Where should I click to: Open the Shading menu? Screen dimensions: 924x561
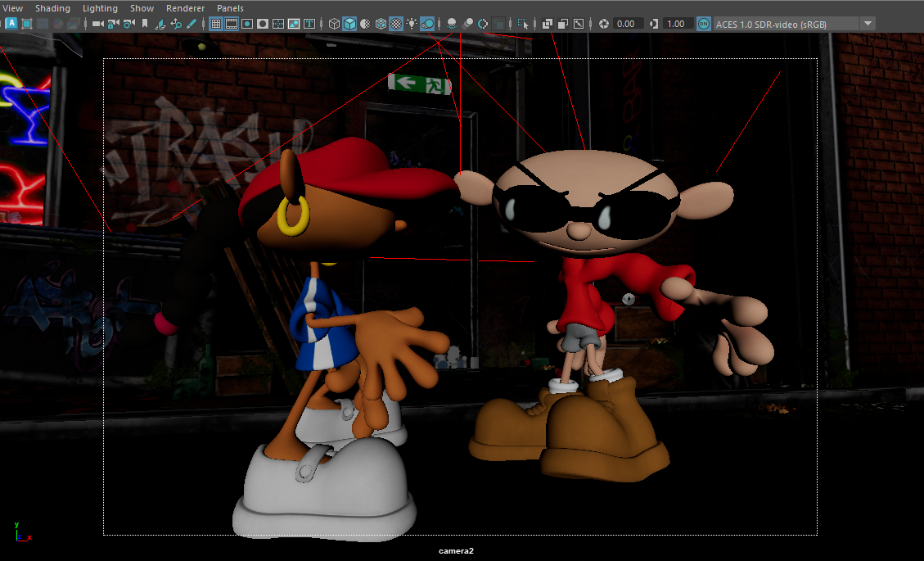click(52, 8)
